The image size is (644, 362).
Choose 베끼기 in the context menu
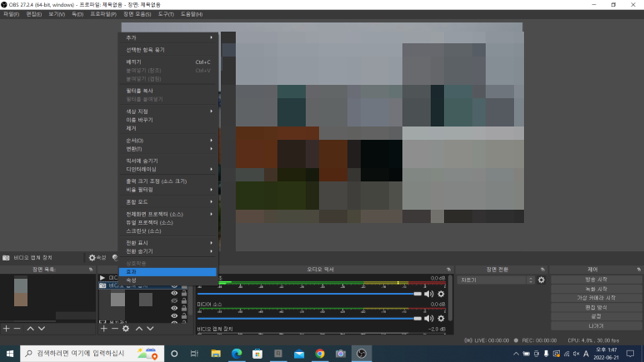point(167,62)
